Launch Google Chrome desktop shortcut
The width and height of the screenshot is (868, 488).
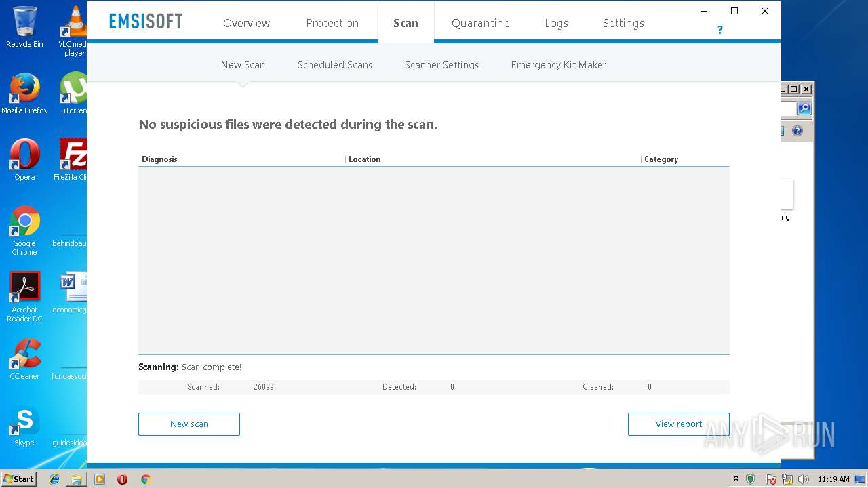[24, 230]
